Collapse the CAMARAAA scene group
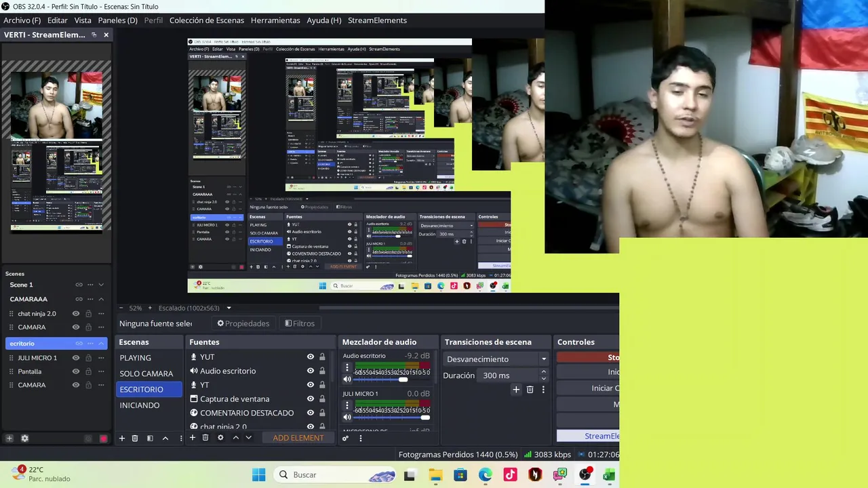868x488 pixels. coord(101,299)
